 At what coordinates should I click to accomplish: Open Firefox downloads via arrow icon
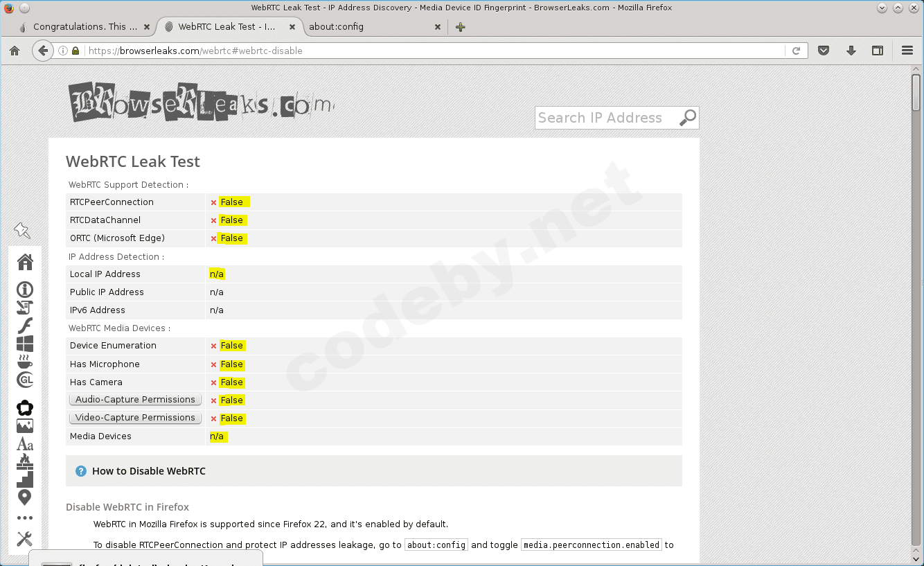click(x=851, y=50)
